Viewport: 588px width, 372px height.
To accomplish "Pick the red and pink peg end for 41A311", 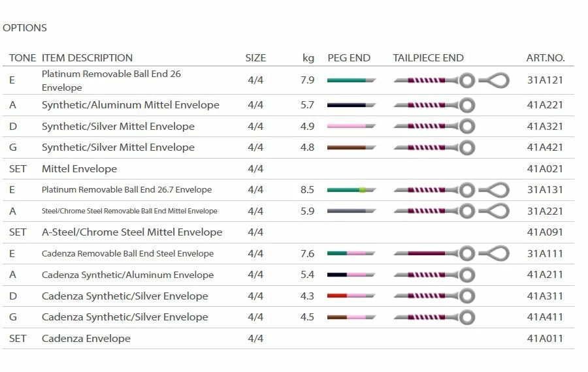I will coord(351,296).
